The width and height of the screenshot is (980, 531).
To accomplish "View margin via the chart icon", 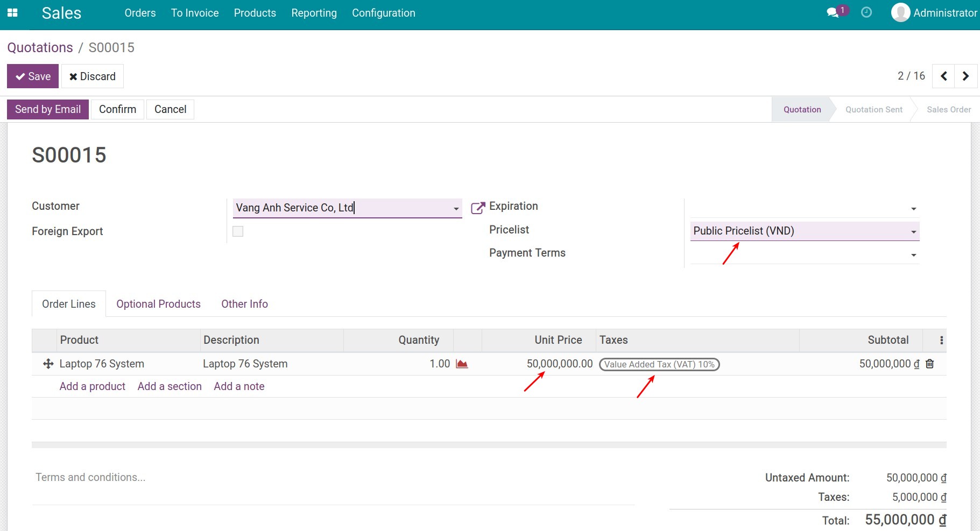I will point(462,364).
